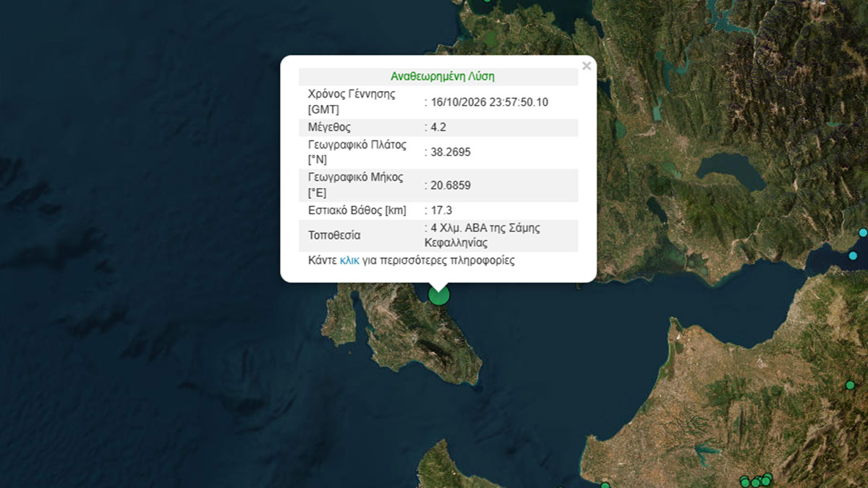This screenshot has height=488, width=868.
Task: Select the lower cyan marker near the right edge
Action: click(x=853, y=256)
